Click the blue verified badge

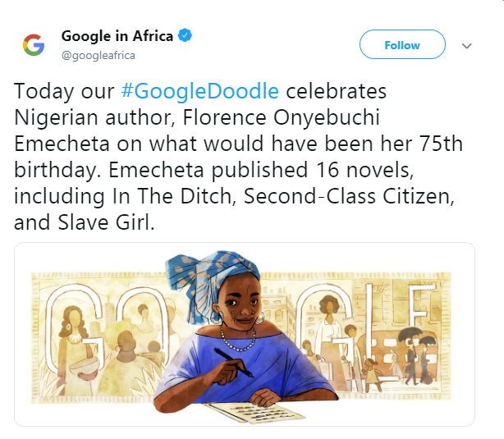[186, 36]
